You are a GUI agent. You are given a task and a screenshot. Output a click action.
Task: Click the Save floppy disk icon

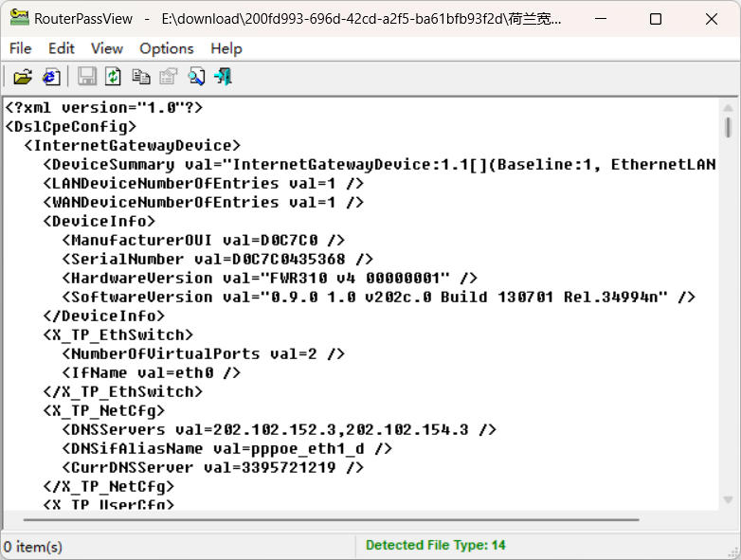pyautogui.click(x=87, y=77)
